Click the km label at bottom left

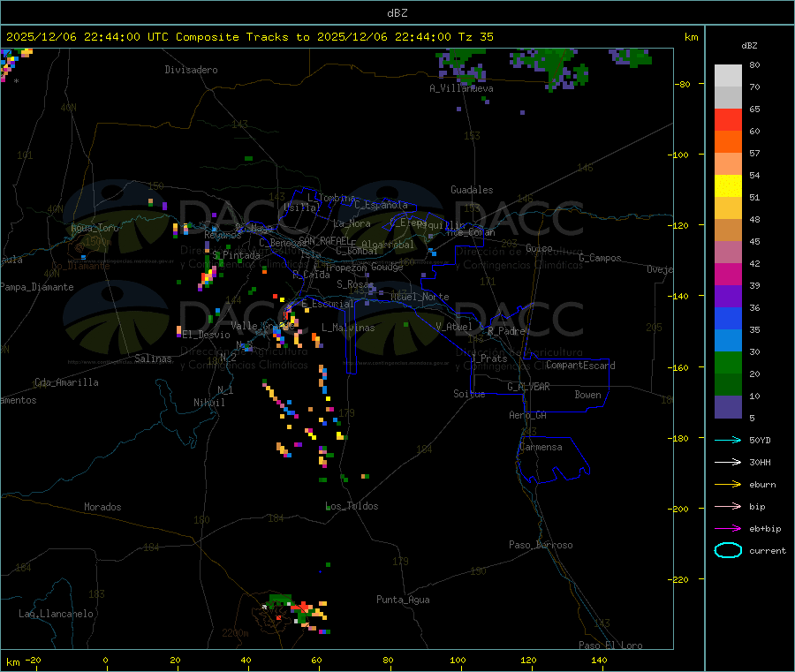click(12, 662)
